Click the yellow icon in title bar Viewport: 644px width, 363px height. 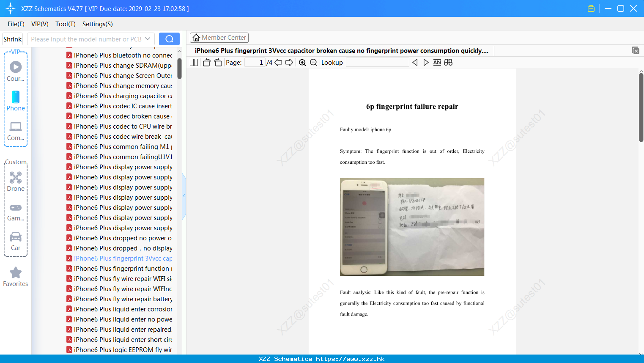(x=591, y=8)
